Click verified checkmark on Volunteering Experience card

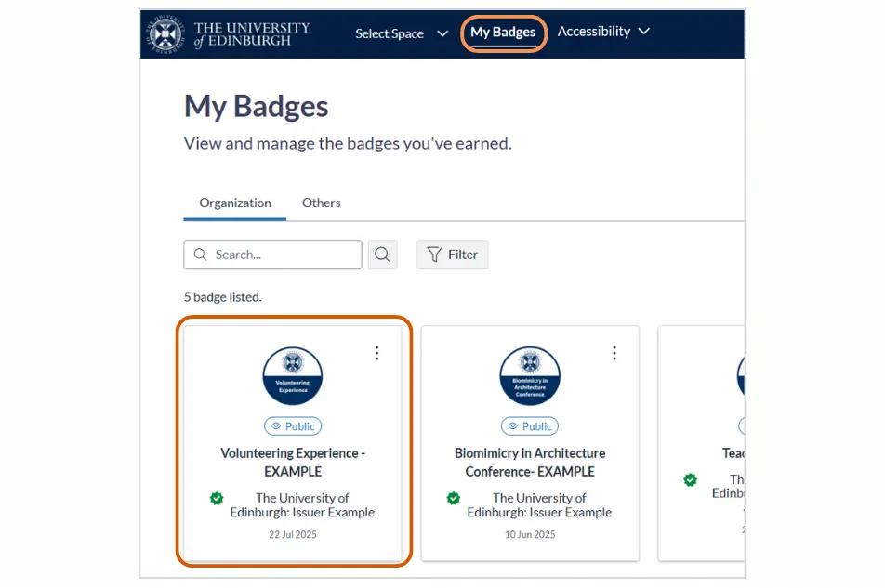click(x=217, y=498)
